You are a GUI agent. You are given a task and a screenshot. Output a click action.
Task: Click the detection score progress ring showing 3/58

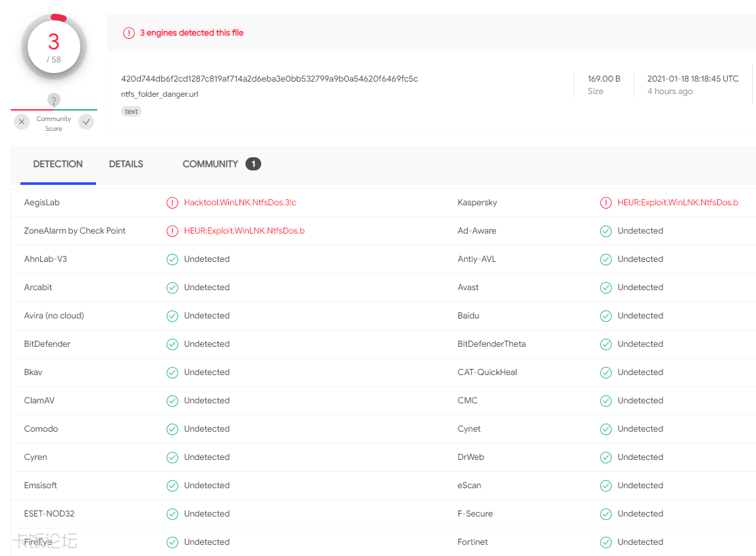(x=53, y=47)
